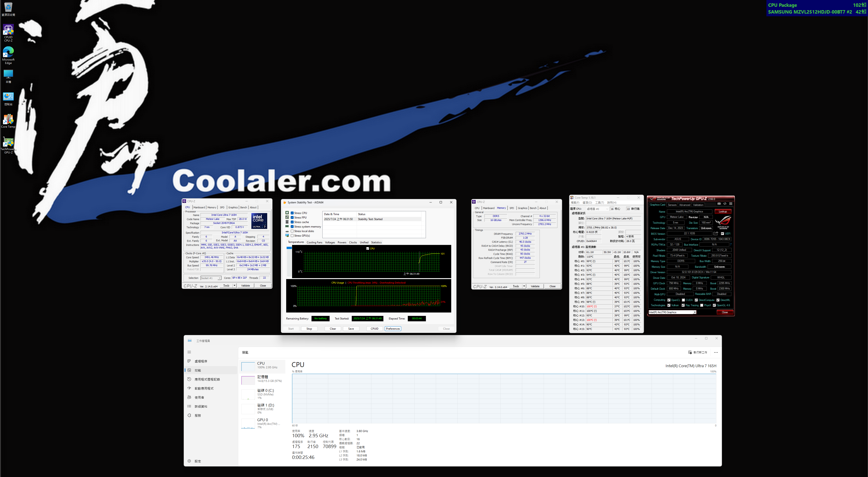Toggle the CUDA checkbox in GPU-Z
The image size is (868, 477).
tap(683, 300)
